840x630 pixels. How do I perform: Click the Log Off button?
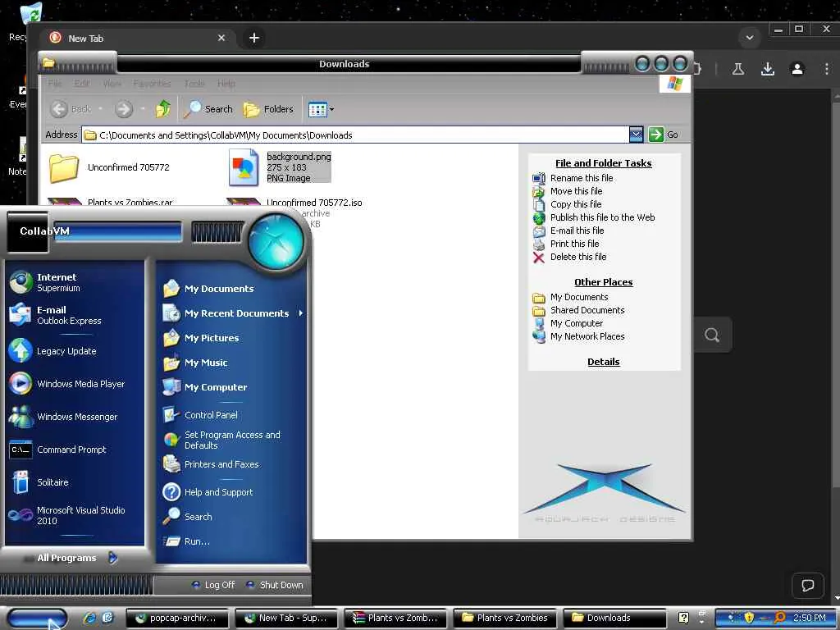click(213, 584)
